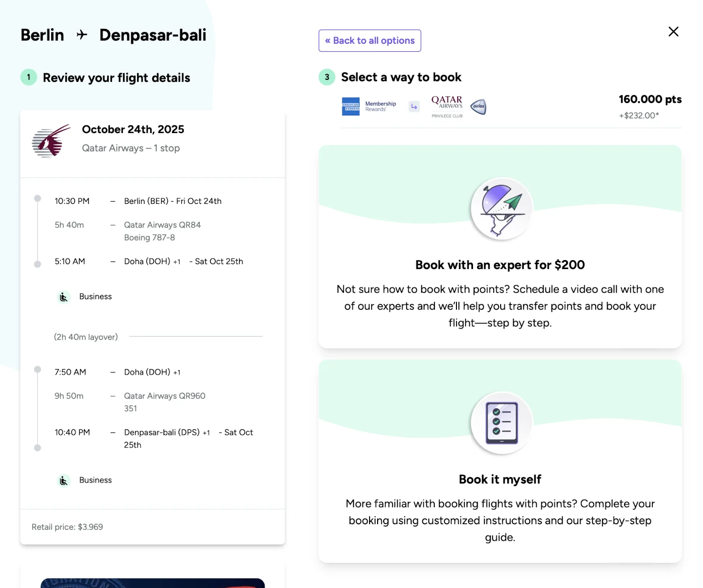This screenshot has width=703, height=588.
Task: Close the booking panel with the X
Action: [673, 32]
